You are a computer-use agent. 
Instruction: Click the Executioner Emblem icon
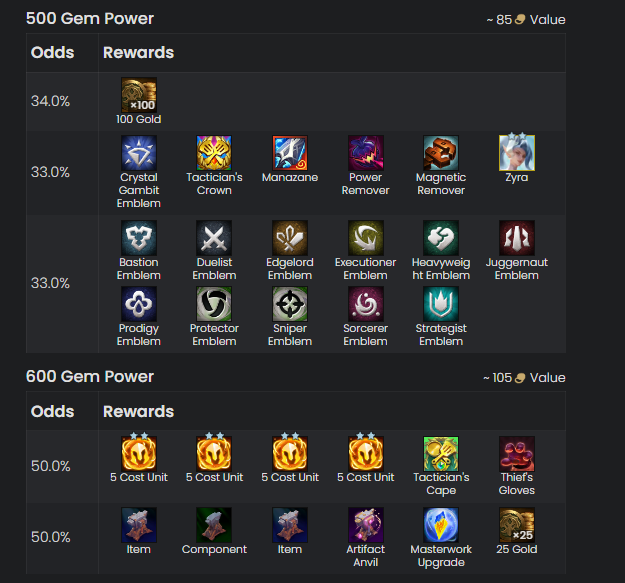(x=366, y=238)
